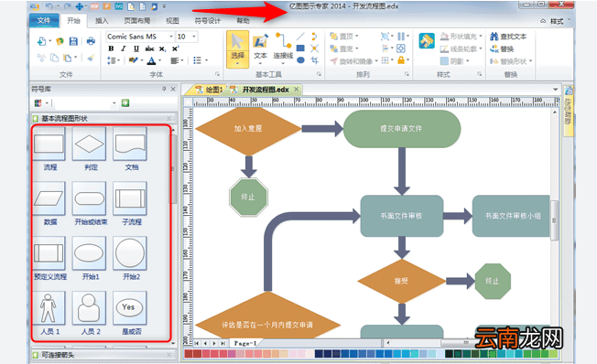Open the lock protection dropdown
The height and width of the screenshot is (364, 597).
pos(407,60)
